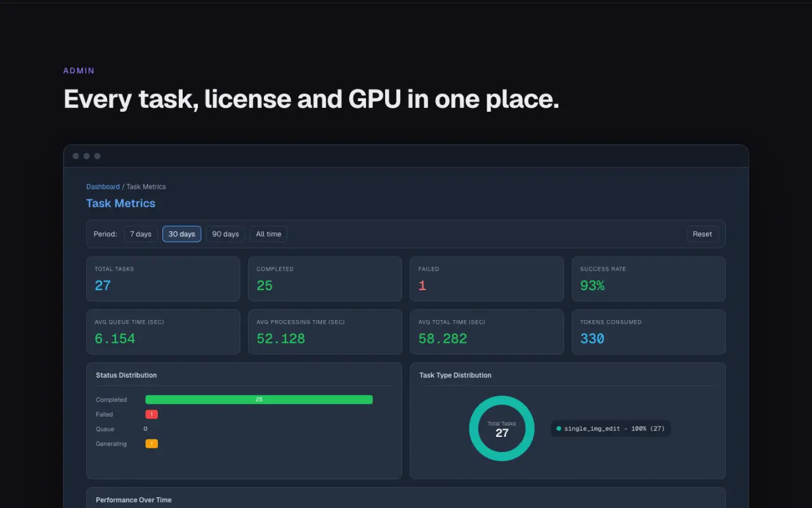812x508 pixels.
Task: Click the Completed card value 25
Action: 265,286
